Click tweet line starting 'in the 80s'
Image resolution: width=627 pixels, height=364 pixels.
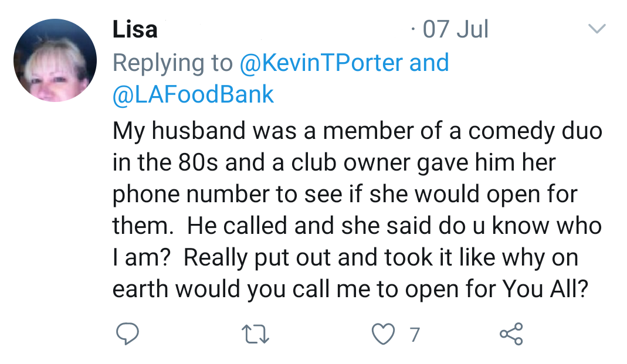334,162
